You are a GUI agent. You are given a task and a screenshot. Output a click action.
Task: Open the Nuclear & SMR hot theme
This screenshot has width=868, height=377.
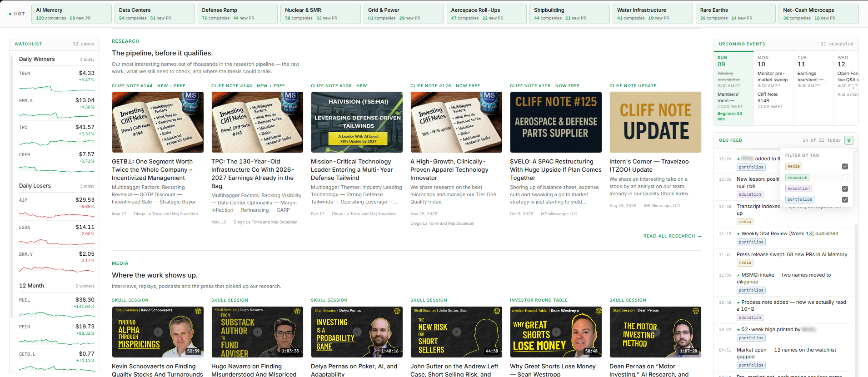point(320,14)
